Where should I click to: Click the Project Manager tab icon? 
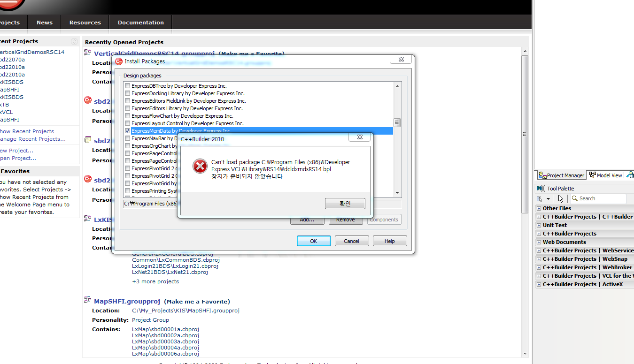pyautogui.click(x=542, y=175)
